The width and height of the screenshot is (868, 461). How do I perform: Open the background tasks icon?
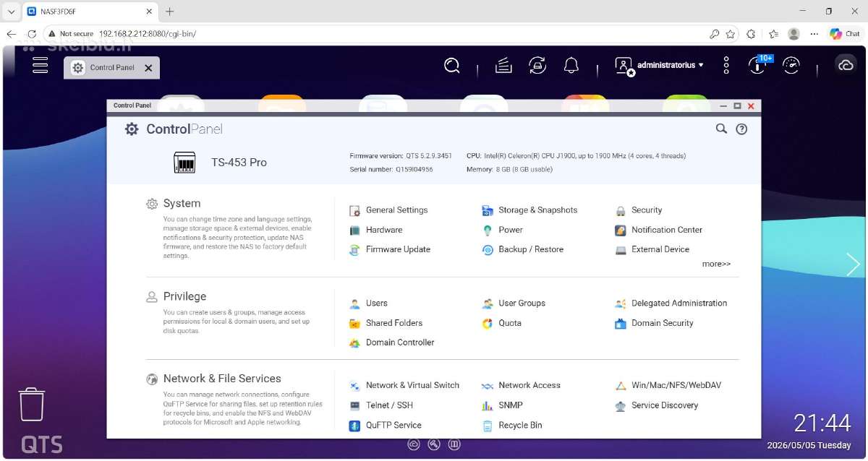click(503, 66)
